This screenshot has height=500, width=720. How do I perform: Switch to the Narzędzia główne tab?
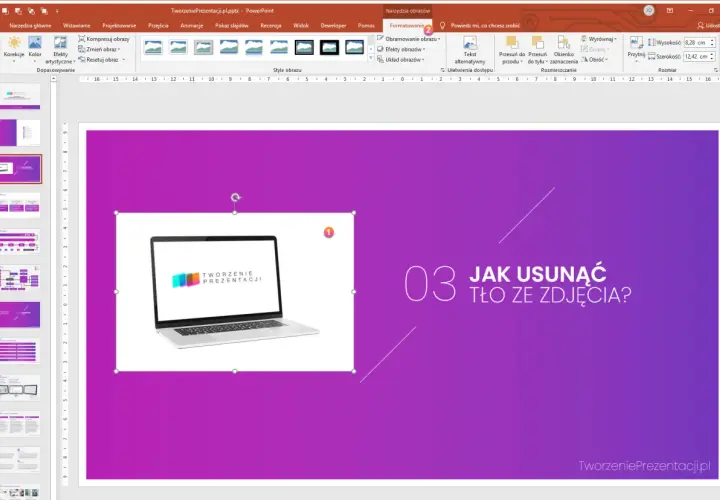[x=30, y=26]
